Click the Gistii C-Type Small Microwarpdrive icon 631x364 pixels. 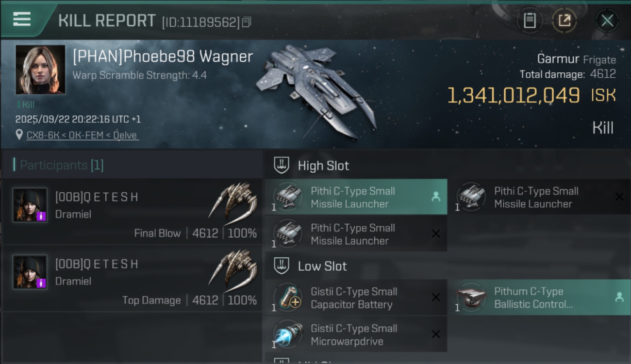(x=288, y=334)
